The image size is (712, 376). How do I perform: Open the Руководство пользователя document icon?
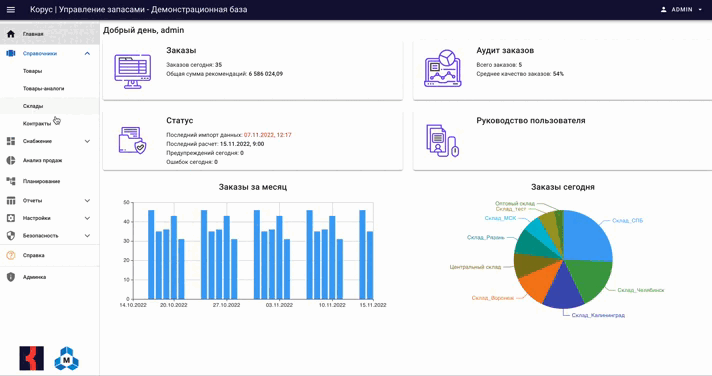click(443, 141)
